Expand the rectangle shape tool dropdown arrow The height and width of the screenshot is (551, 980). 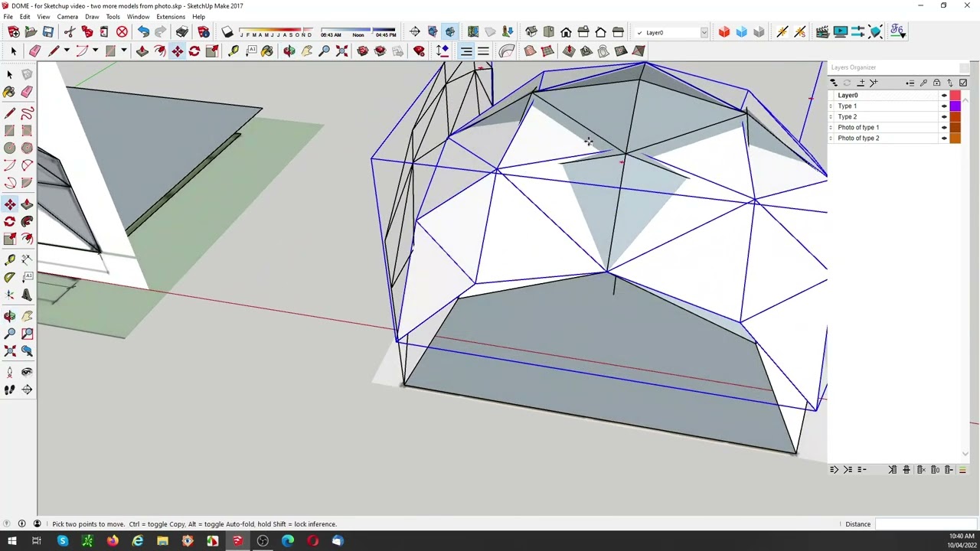click(x=123, y=51)
